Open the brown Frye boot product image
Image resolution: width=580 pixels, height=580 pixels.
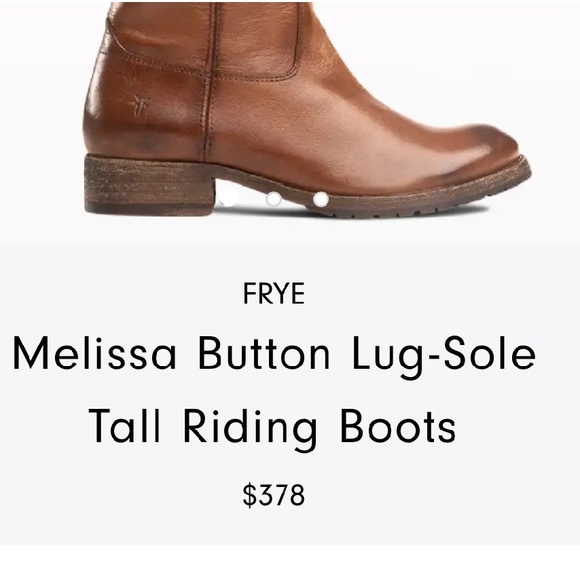[x=307, y=109]
